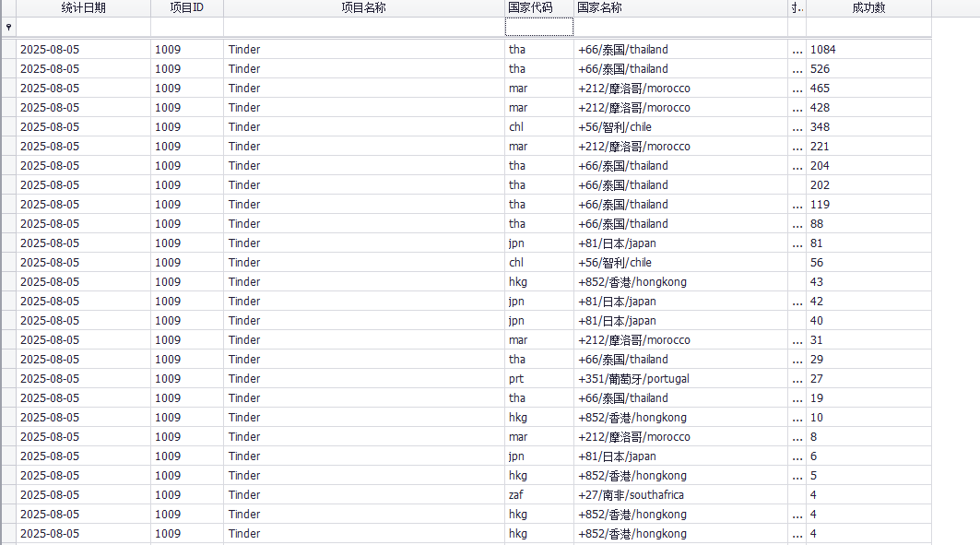Click the +212/摩洛哥/morocco cell in the 465 row
This screenshot has height=545, width=980.
click(680, 89)
